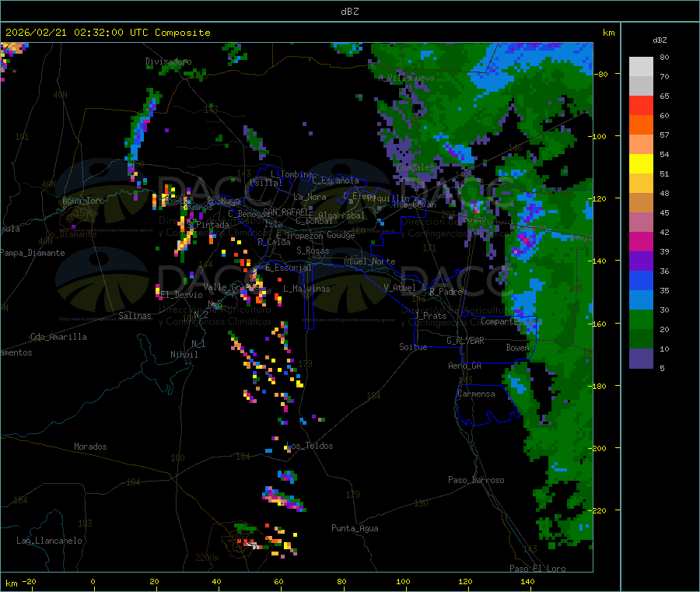Click the 'V_Atuel' map label

pyautogui.click(x=400, y=288)
